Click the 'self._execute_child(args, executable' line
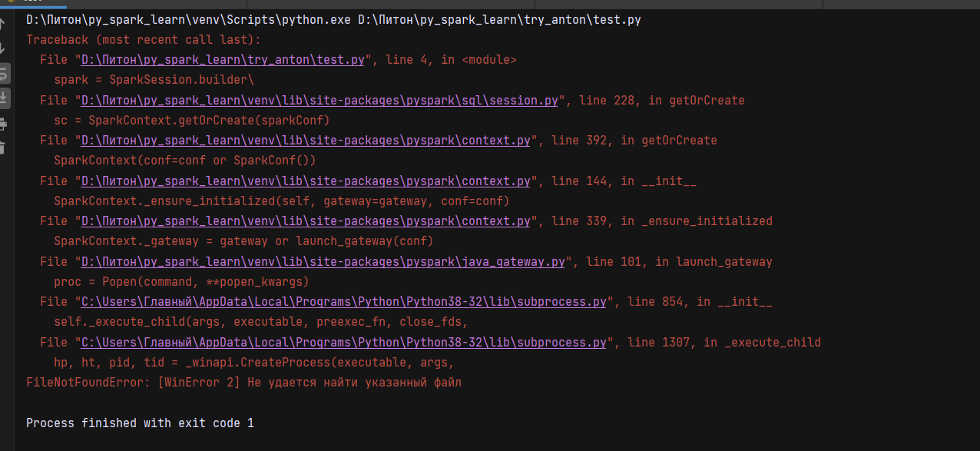This screenshot has height=451, width=980. point(261,322)
